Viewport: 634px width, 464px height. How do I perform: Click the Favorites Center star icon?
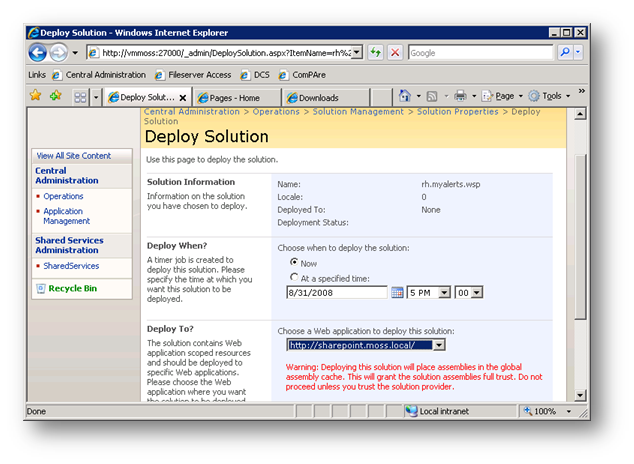pyautogui.click(x=36, y=96)
